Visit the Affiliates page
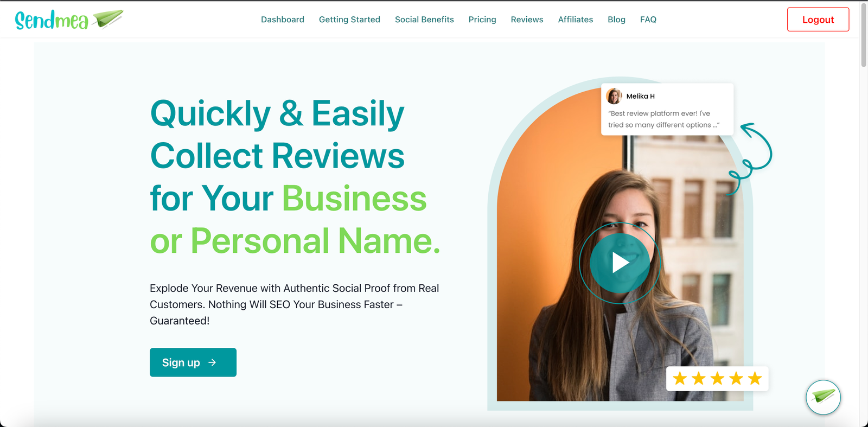Screen dimensions: 868x427 576,20
